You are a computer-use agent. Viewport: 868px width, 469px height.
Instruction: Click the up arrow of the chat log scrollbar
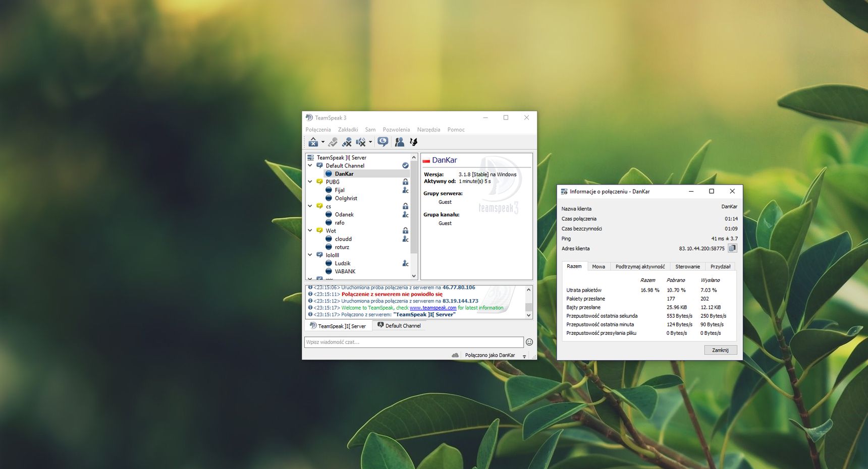point(529,290)
